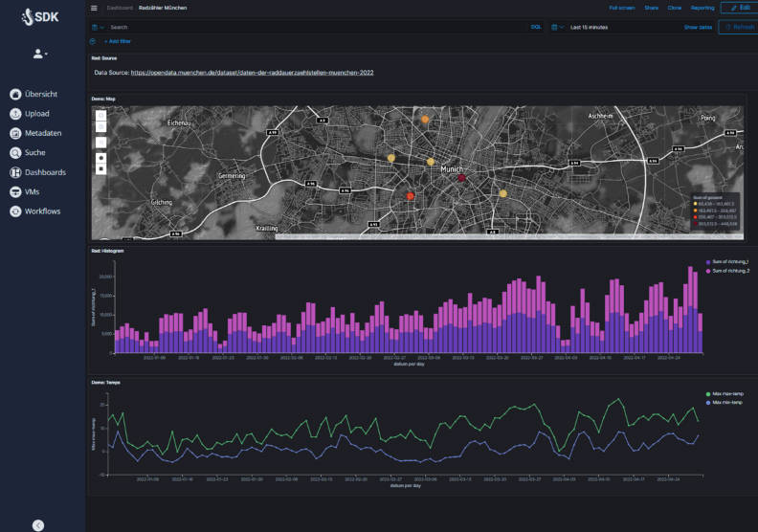Open the Munich open data source link
Viewport: 758px width, 532px height.
point(252,73)
